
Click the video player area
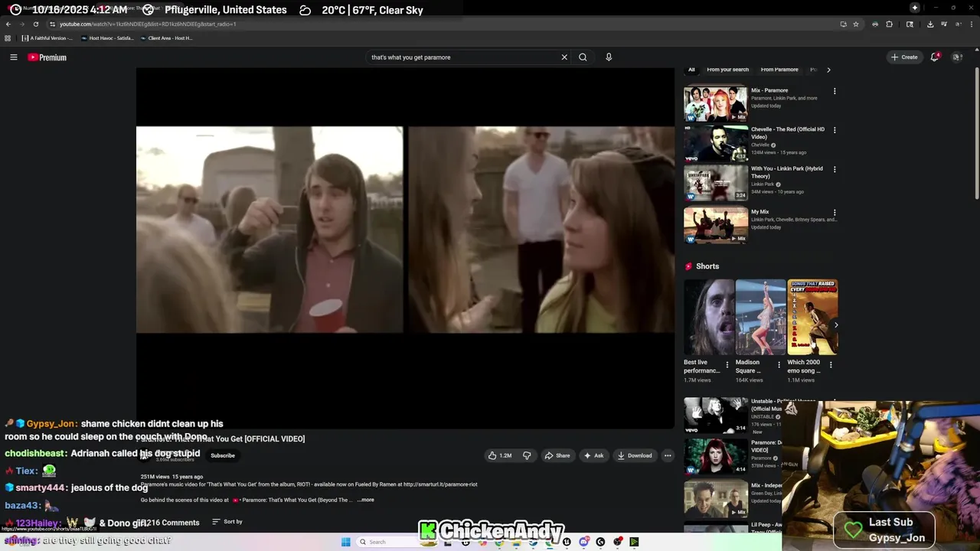tap(405, 247)
